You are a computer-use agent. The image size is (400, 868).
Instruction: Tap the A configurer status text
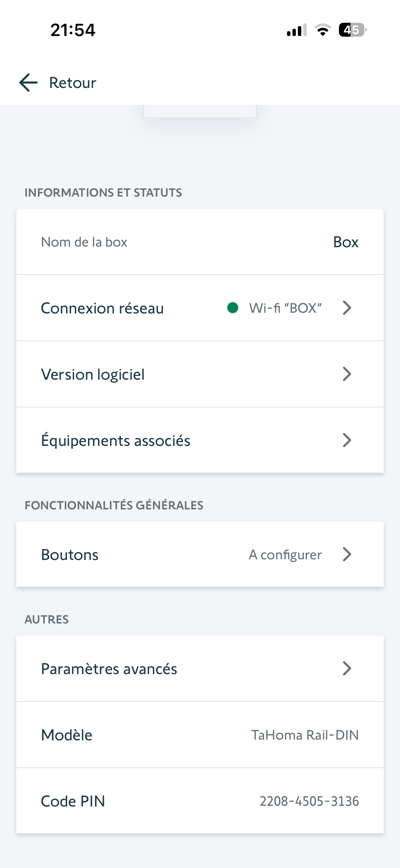pos(285,555)
